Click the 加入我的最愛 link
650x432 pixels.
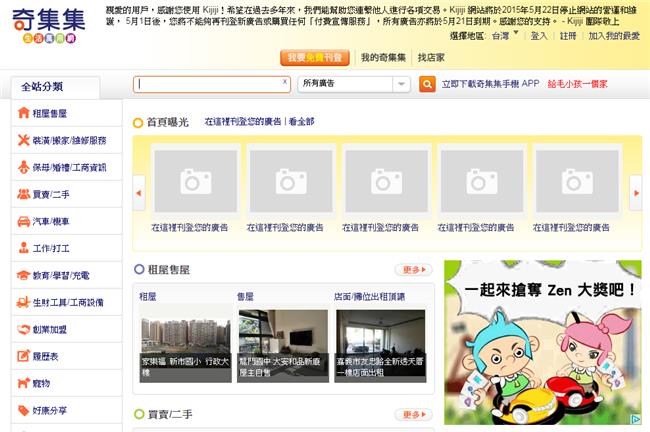[614, 36]
